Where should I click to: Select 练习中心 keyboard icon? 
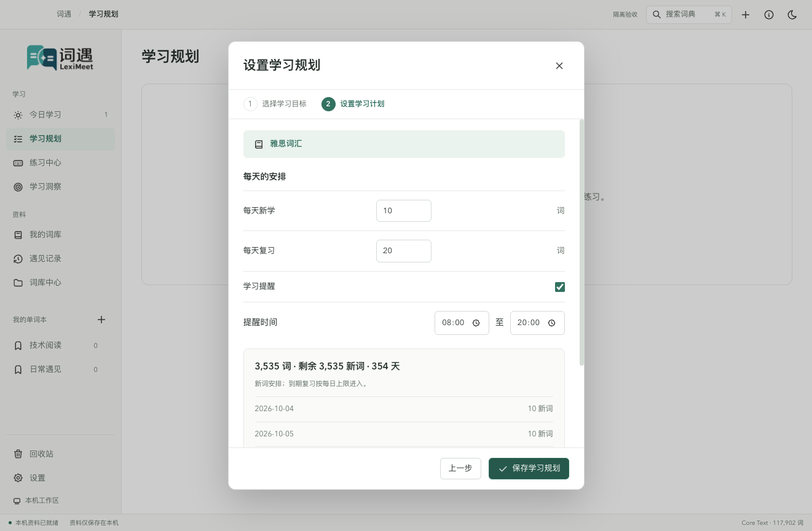coord(18,163)
